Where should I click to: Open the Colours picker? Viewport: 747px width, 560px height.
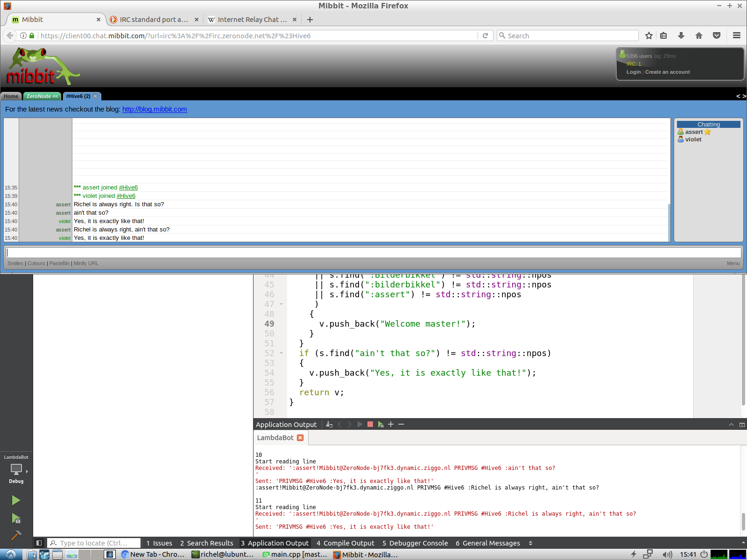click(36, 263)
